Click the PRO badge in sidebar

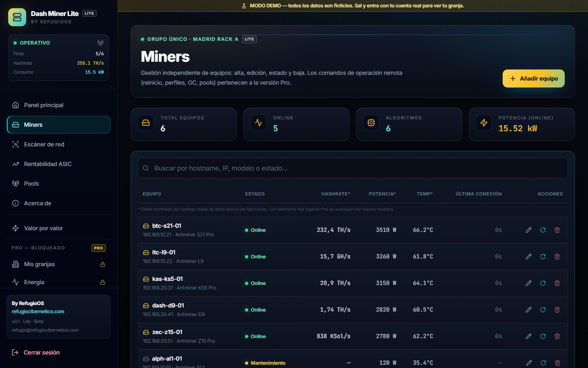pos(98,248)
